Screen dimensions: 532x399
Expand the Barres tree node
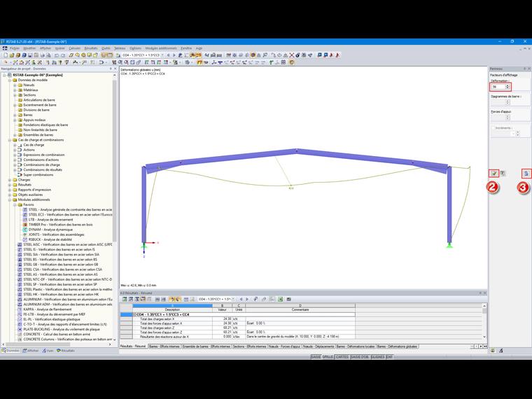tap(15, 115)
